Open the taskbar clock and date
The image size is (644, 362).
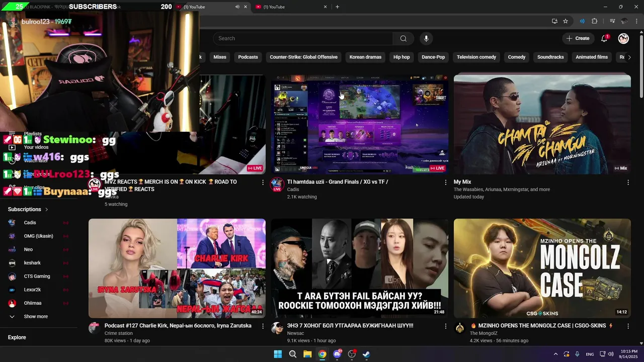(629, 354)
